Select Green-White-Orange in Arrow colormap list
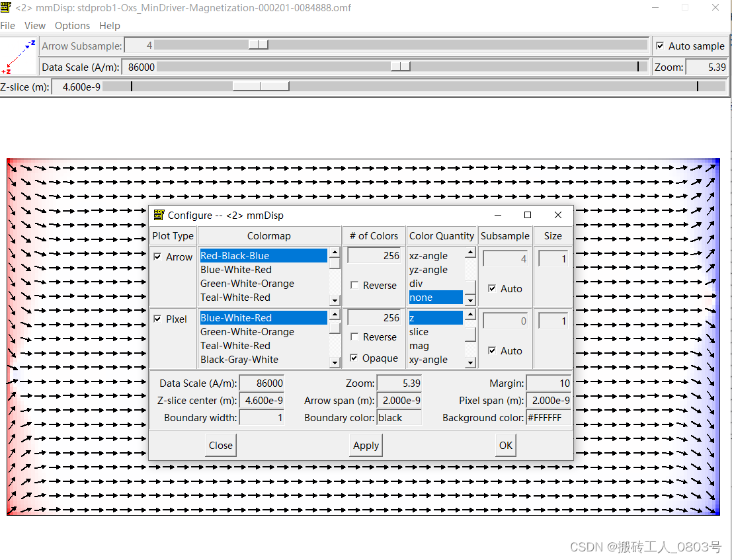 (263, 284)
